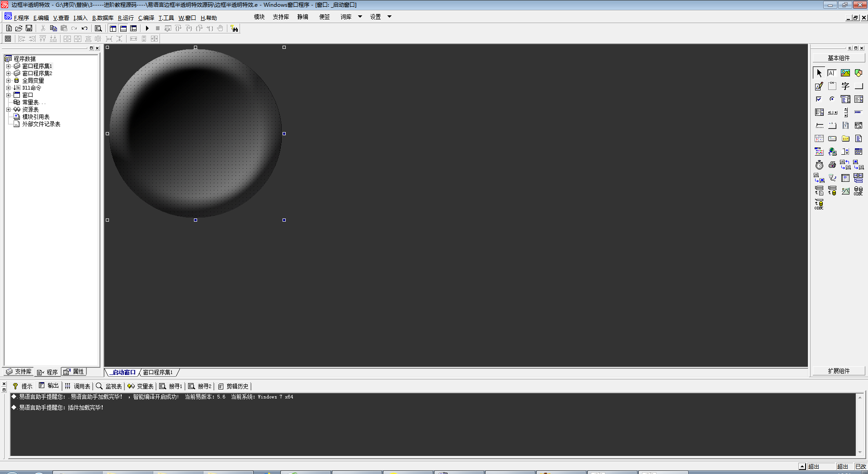Toggle the third work-panel layout button

[133, 28]
